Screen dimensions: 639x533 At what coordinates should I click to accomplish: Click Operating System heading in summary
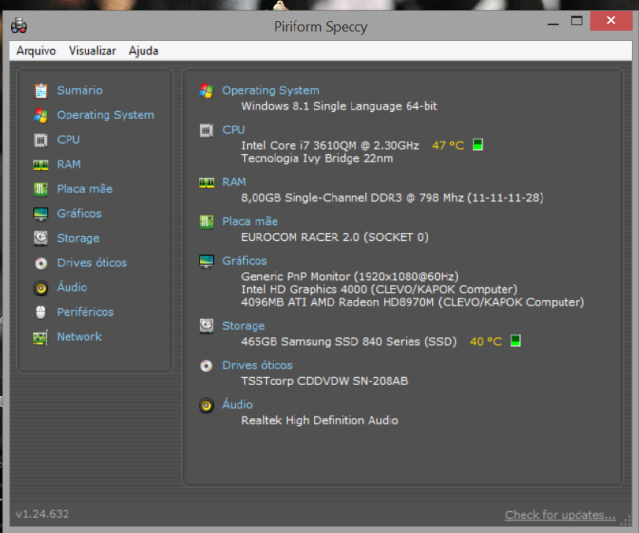point(271,90)
